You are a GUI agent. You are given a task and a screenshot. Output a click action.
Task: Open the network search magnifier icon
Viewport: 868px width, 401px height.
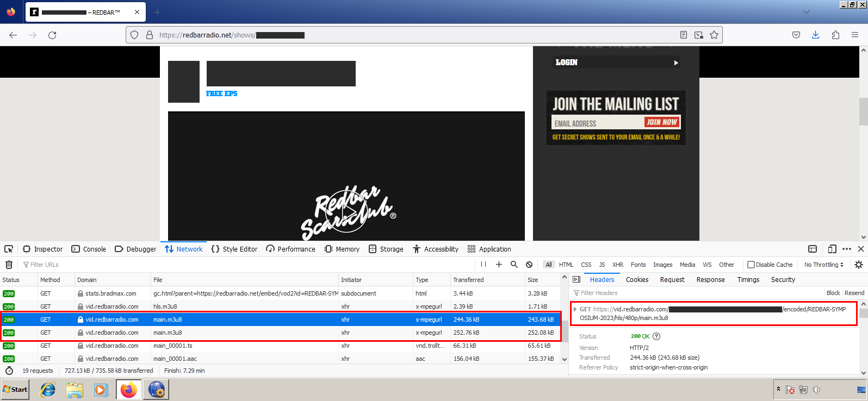pyautogui.click(x=514, y=265)
